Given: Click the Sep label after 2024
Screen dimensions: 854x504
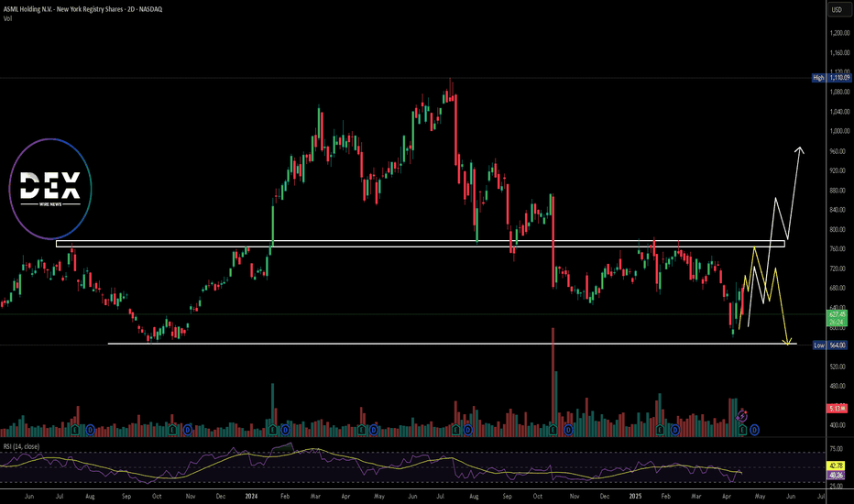Looking at the screenshot, I should [507, 497].
